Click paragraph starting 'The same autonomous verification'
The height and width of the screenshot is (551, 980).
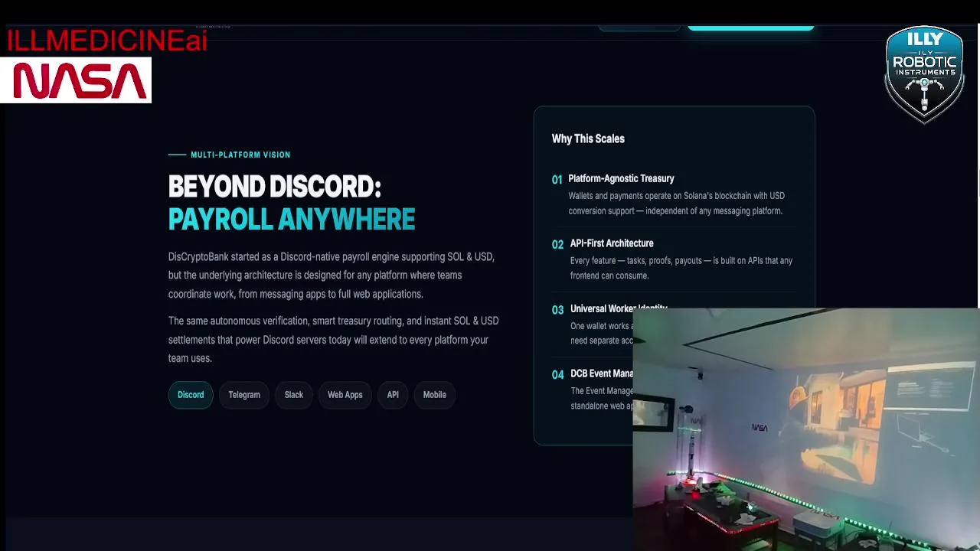(334, 340)
